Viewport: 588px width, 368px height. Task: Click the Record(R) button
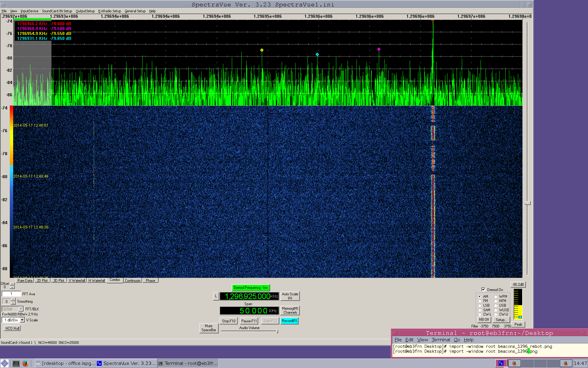(x=289, y=321)
